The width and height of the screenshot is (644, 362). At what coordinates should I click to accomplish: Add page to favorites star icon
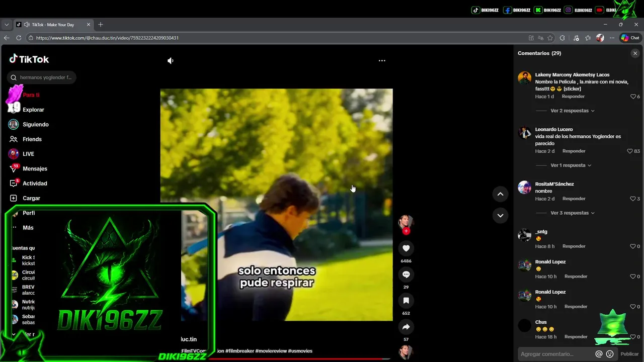click(550, 38)
